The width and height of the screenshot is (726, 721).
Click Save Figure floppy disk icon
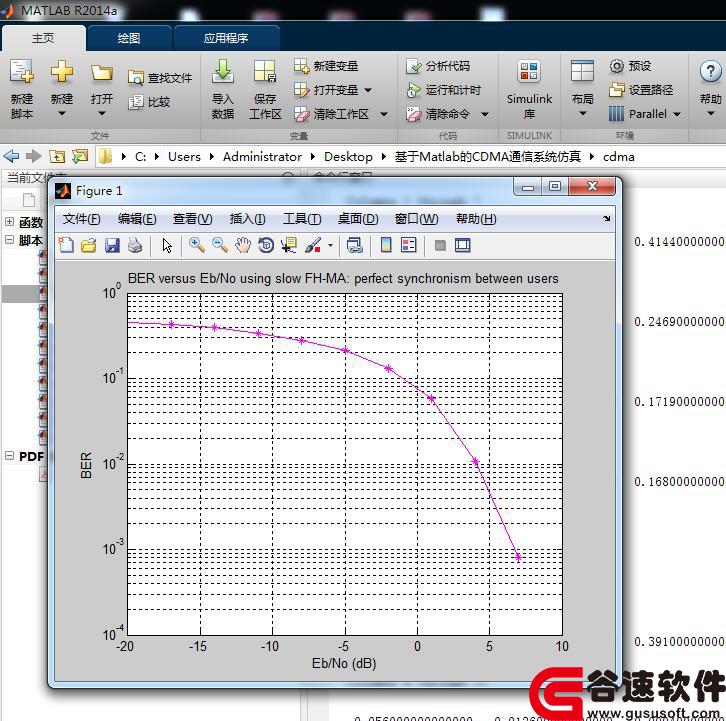(112, 245)
